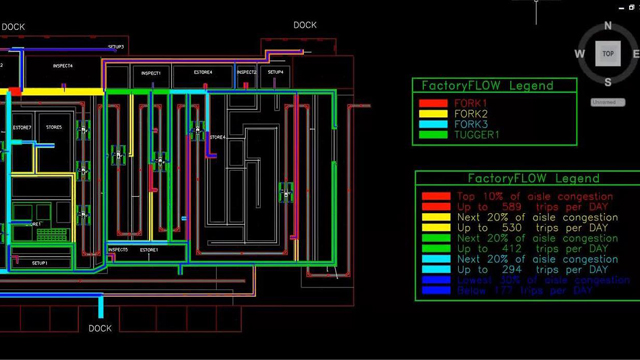
Task: Click the red FORK1 legend swatch
Action: click(433, 103)
